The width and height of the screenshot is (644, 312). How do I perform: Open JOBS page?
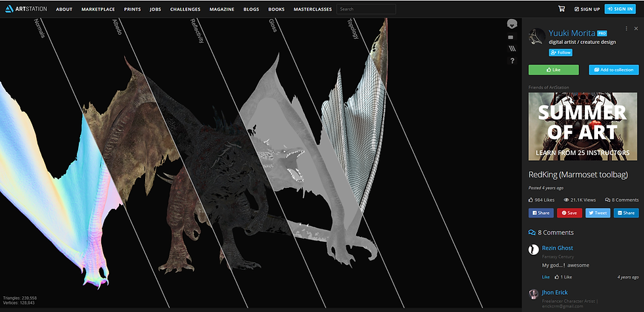(x=155, y=9)
